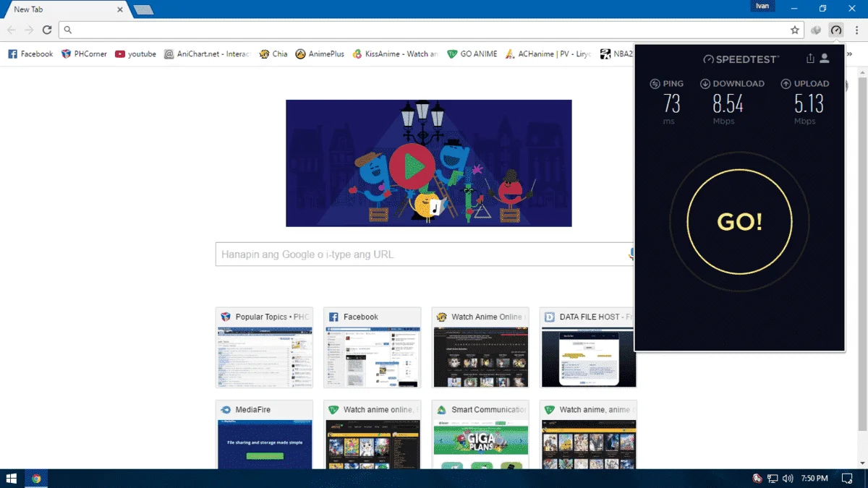
Task: Start voice search with the microphone
Action: [x=631, y=254]
